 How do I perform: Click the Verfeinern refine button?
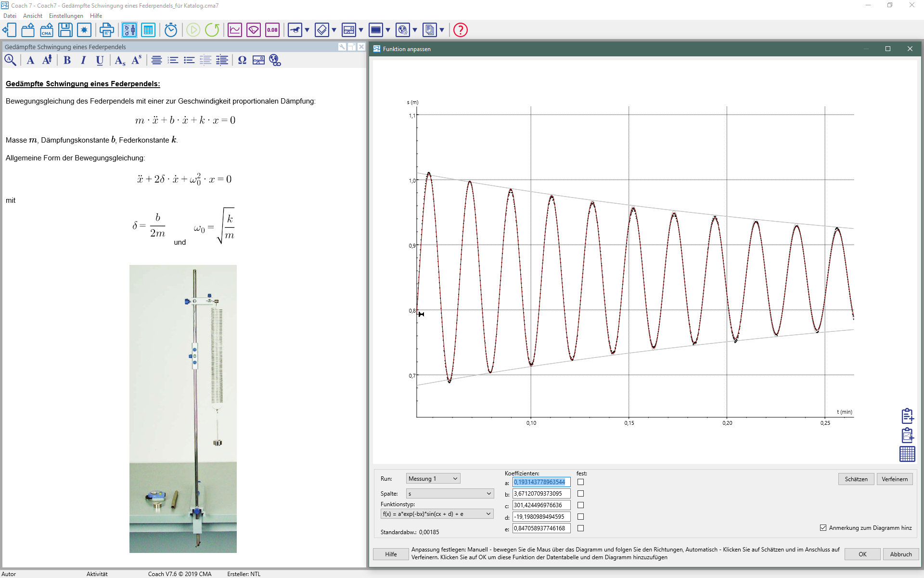click(896, 479)
